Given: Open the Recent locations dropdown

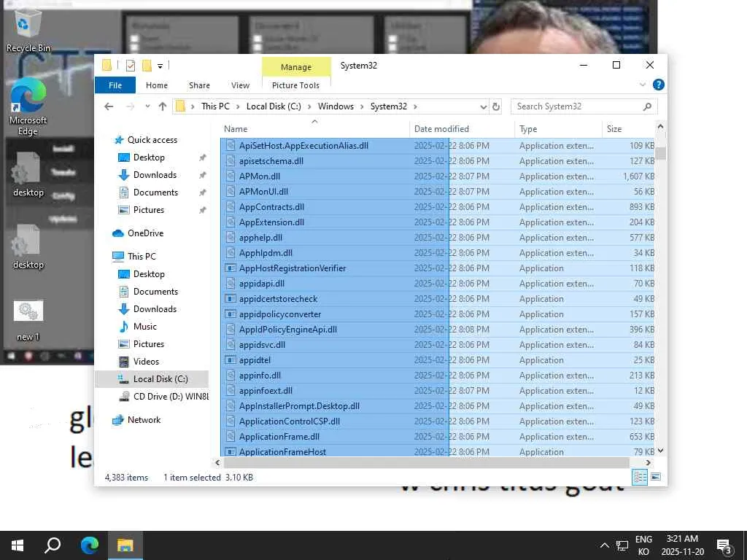Looking at the screenshot, I should (147, 106).
